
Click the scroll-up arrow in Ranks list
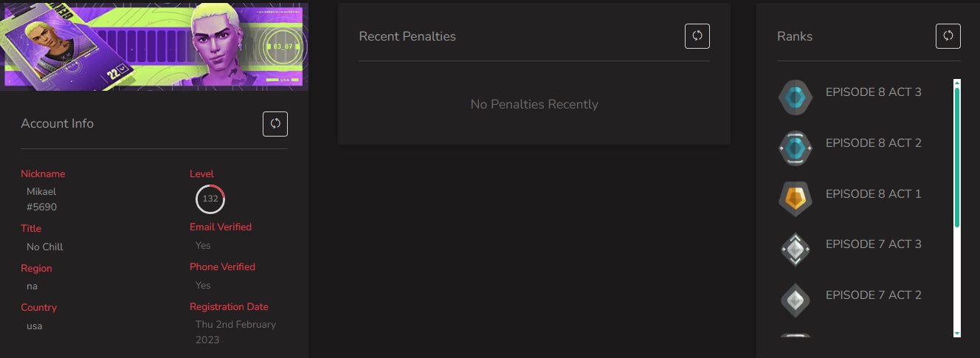pos(957,83)
